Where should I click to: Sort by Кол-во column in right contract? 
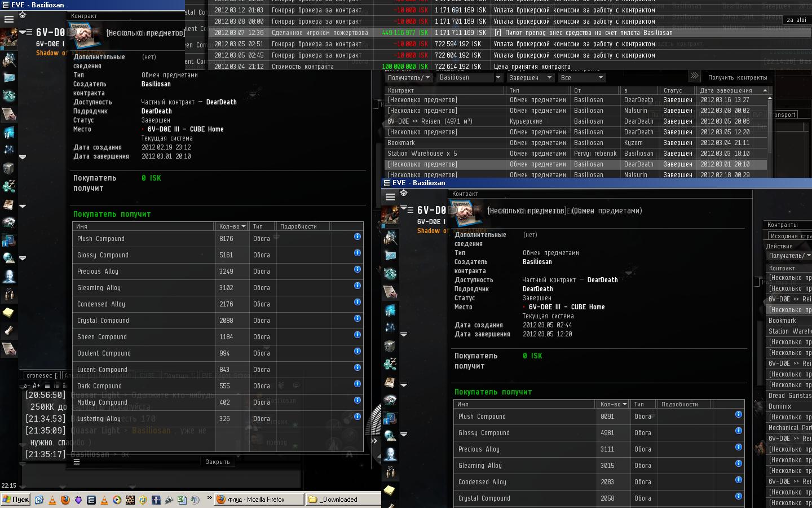coord(613,404)
